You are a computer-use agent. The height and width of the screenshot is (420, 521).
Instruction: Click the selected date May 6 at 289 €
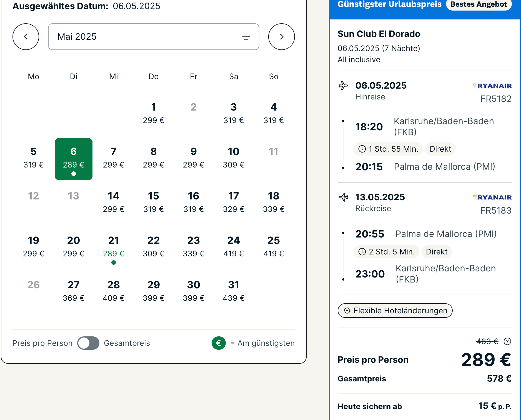tap(74, 159)
